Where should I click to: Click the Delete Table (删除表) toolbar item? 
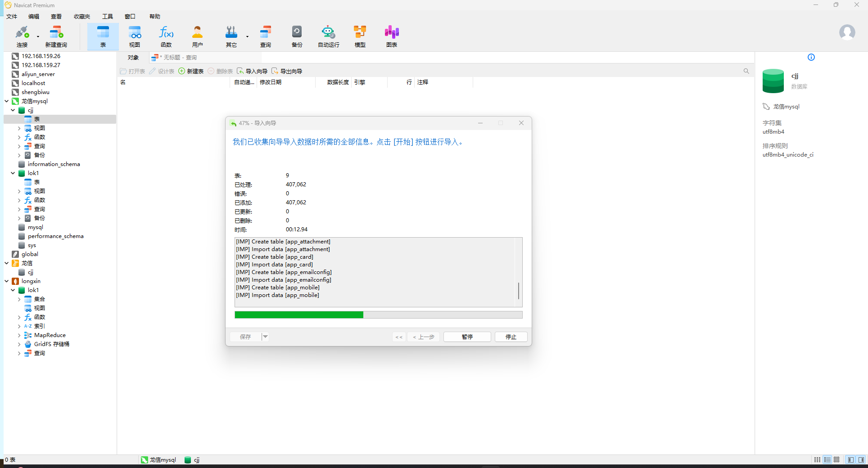[x=220, y=71]
